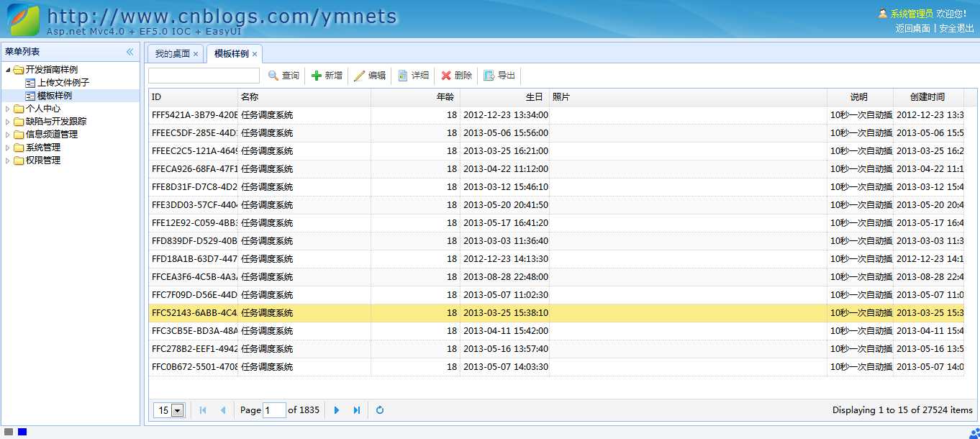
Task: Expand the 系统管理 tree node
Action: (x=8, y=148)
